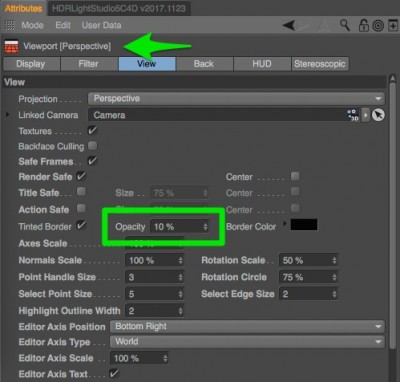Disable the Render Safe checkbox

pyautogui.click(x=81, y=176)
